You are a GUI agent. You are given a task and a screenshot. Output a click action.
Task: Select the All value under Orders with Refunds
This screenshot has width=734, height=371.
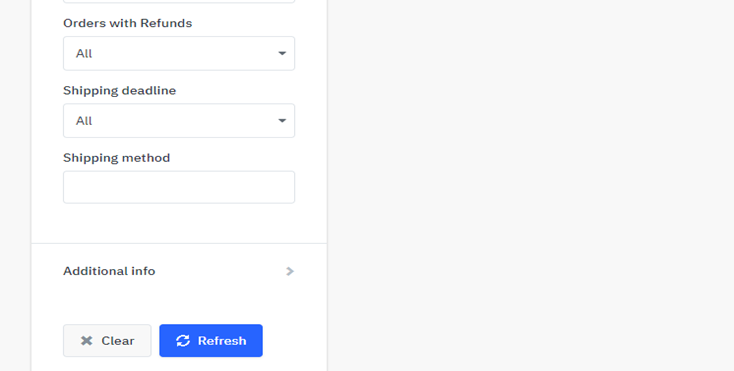[84, 54]
